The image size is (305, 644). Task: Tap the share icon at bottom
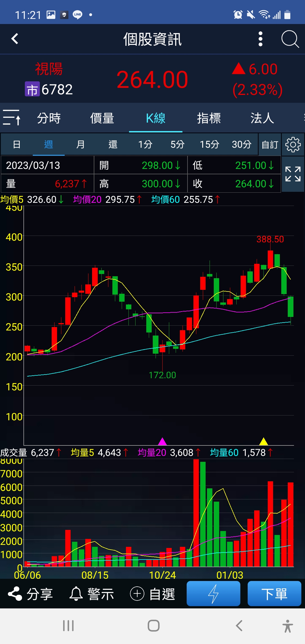click(15, 593)
